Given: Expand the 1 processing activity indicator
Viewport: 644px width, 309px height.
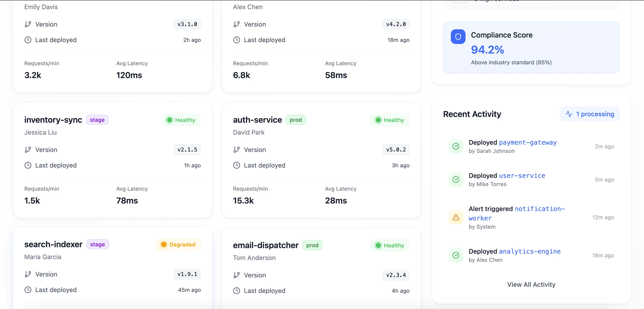Looking at the screenshot, I should [590, 114].
